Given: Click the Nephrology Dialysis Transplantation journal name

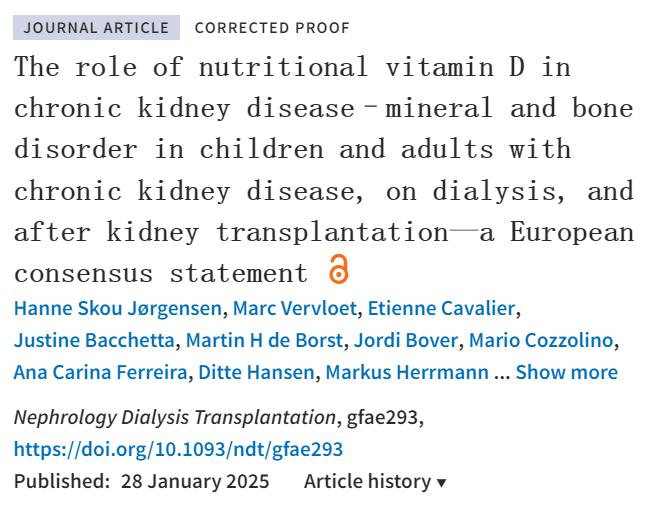Looking at the screenshot, I should (x=175, y=418).
